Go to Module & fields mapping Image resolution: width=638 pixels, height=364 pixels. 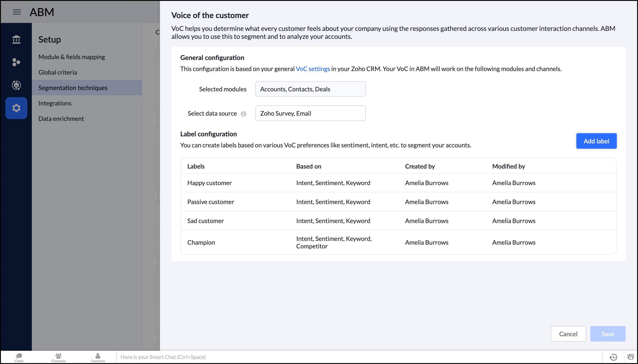coord(72,57)
